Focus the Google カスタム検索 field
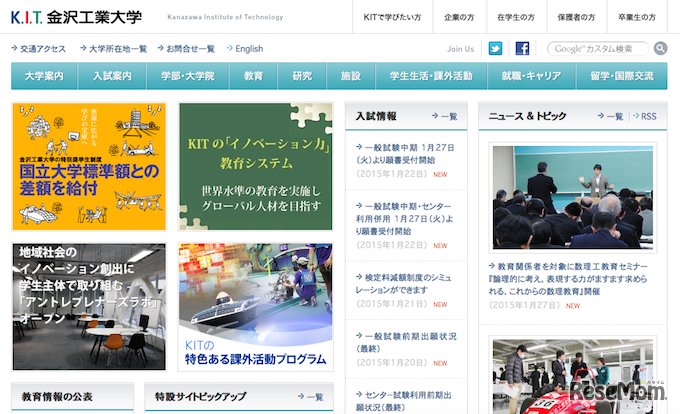Screen dimensions: 680x414 point(598,49)
